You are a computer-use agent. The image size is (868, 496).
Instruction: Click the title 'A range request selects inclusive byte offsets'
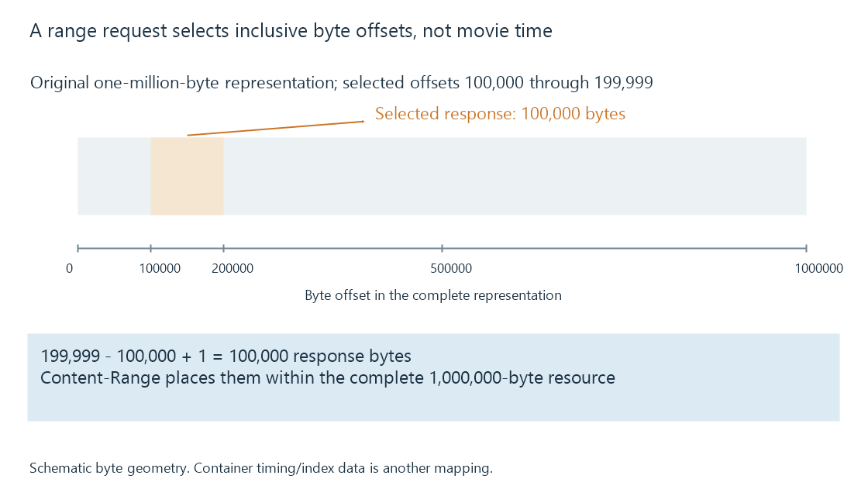[x=291, y=30]
